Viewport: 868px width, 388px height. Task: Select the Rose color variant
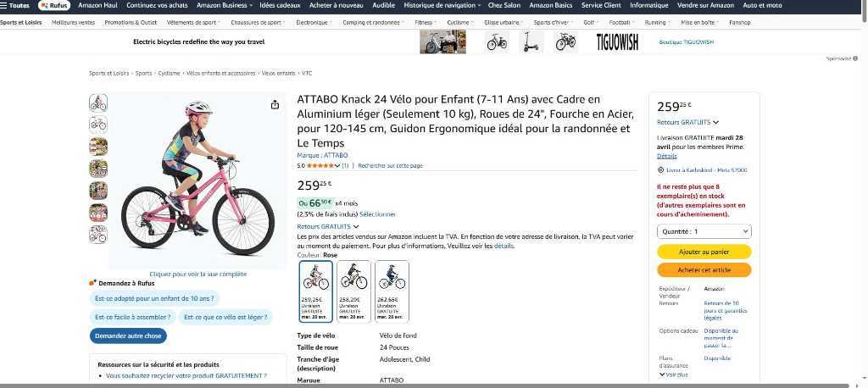(316, 291)
